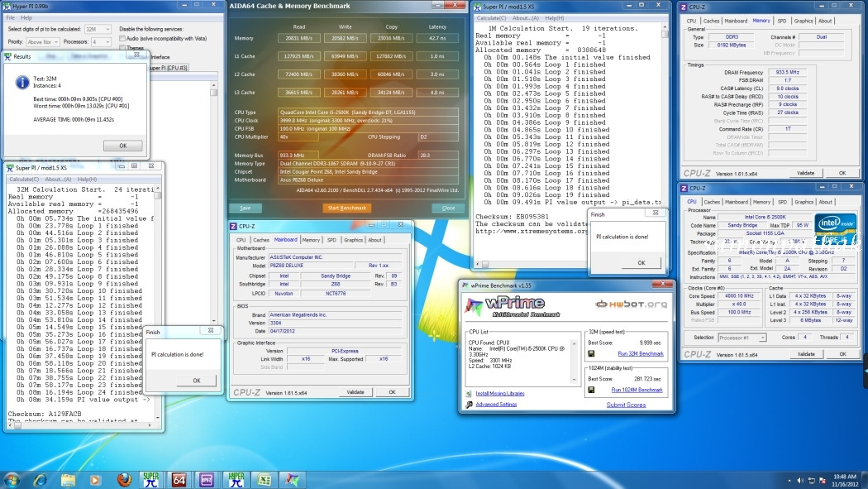Switch to SPD tab in CPU-Z Mainboard window
Viewport: 868px width, 489px height.
[x=331, y=240]
